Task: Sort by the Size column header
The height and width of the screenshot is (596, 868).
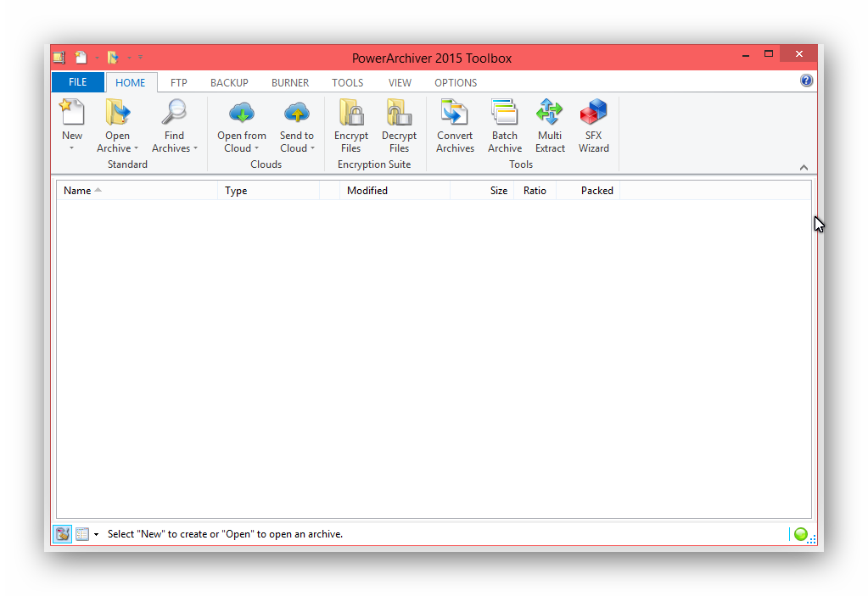Action: point(482,191)
